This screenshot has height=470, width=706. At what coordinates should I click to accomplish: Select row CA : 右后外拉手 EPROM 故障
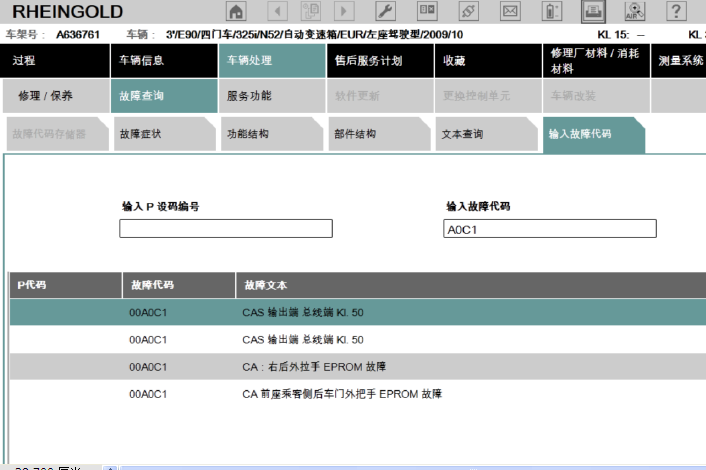358,366
